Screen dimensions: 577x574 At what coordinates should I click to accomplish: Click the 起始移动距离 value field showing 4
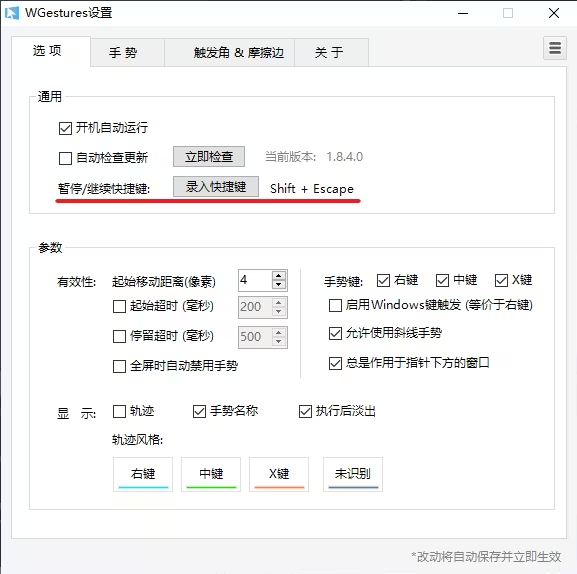[255, 280]
